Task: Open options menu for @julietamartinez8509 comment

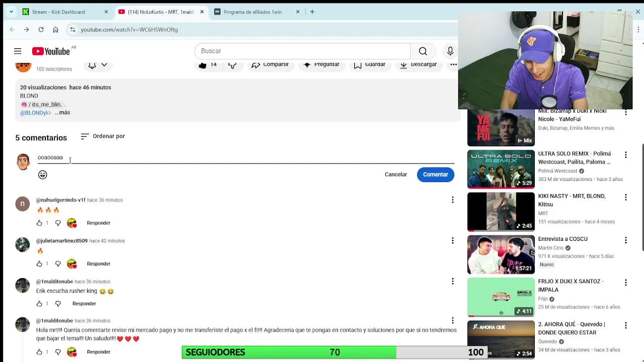Action: coord(452,241)
